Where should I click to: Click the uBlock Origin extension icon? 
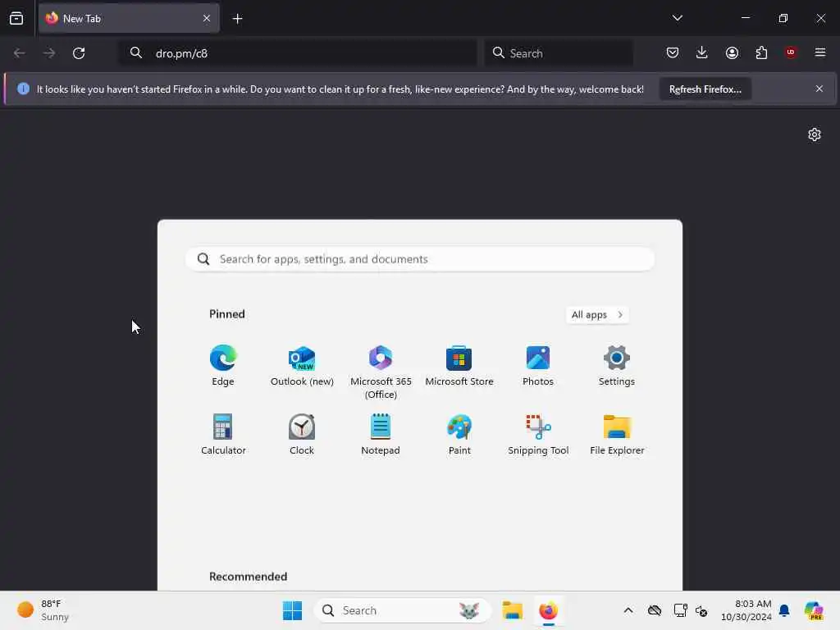[791, 52]
